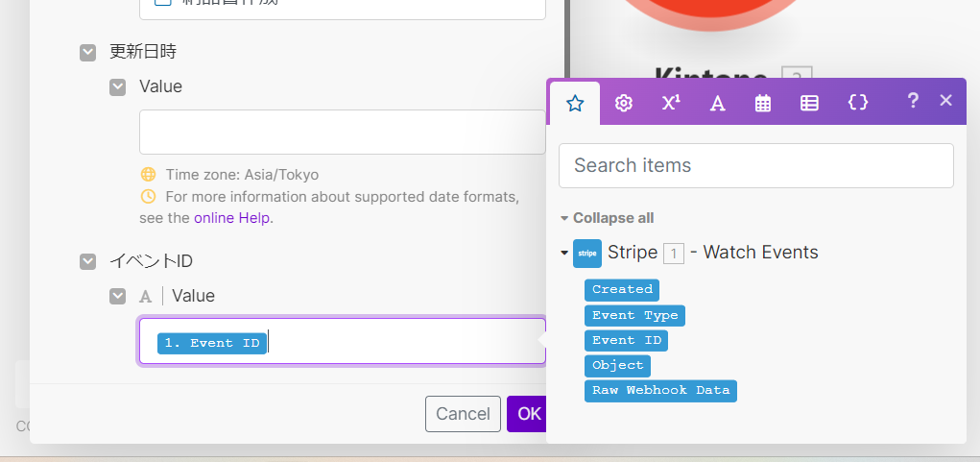Screen dimensions: 980x462
Task: Open the online Help link
Action: (232, 218)
